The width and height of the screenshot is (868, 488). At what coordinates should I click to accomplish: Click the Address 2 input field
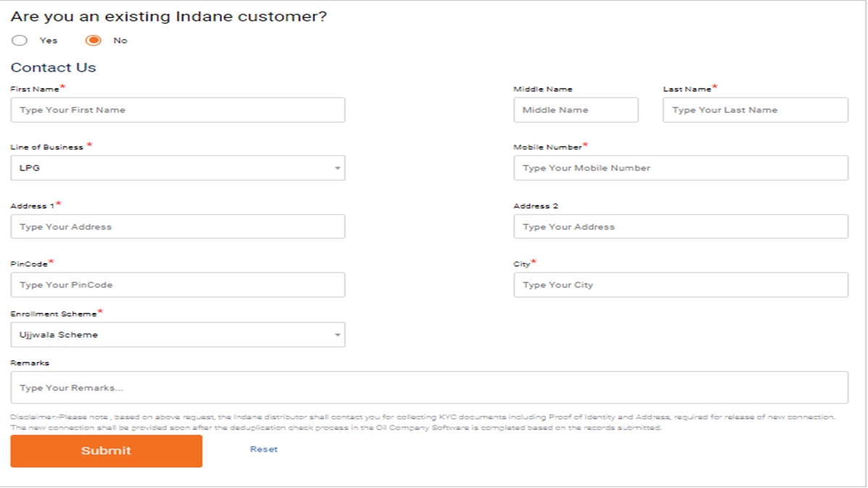coord(681,226)
